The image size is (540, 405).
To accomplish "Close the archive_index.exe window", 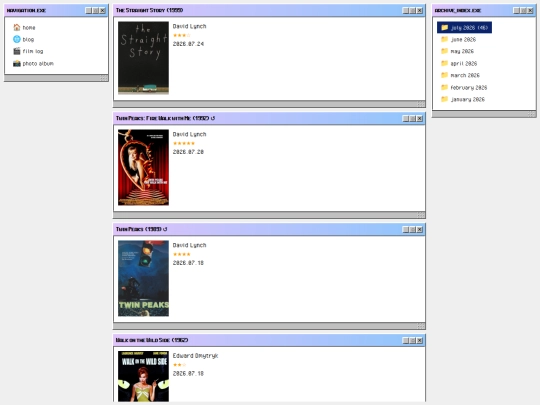I will [x=530, y=11].
